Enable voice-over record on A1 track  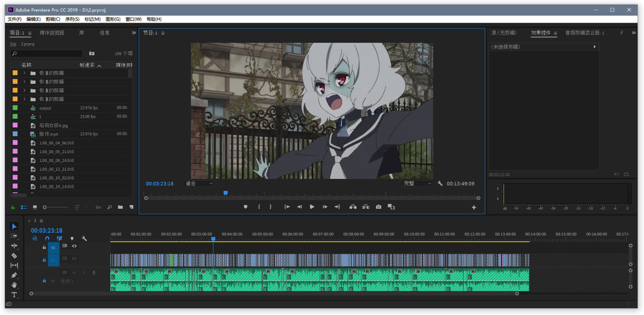94,273
